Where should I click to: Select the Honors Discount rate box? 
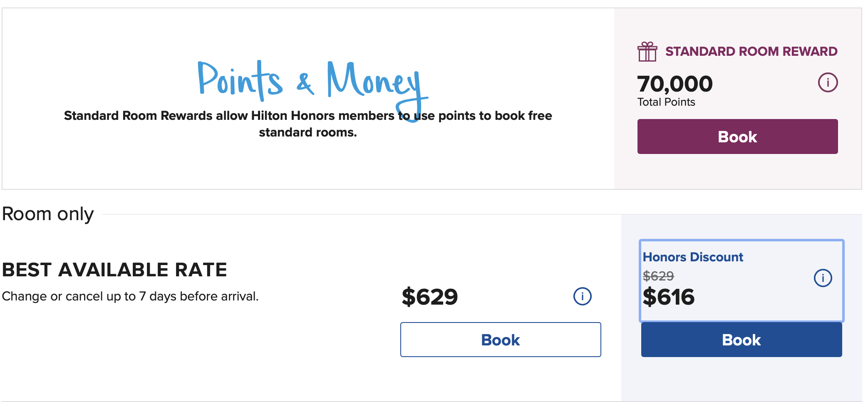coord(742,280)
